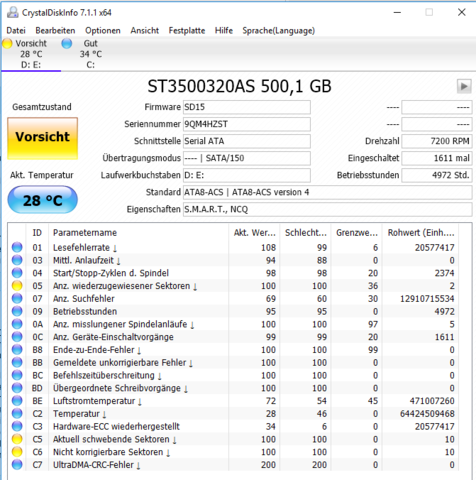The image size is (476, 480).
Task: Click the status dot for Ende-zu-Ende-Fehler
Action: 17,350
